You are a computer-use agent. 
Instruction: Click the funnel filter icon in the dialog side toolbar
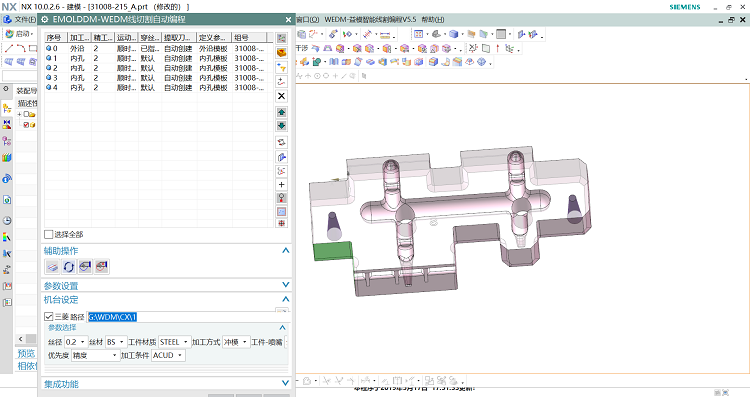tap(281, 67)
